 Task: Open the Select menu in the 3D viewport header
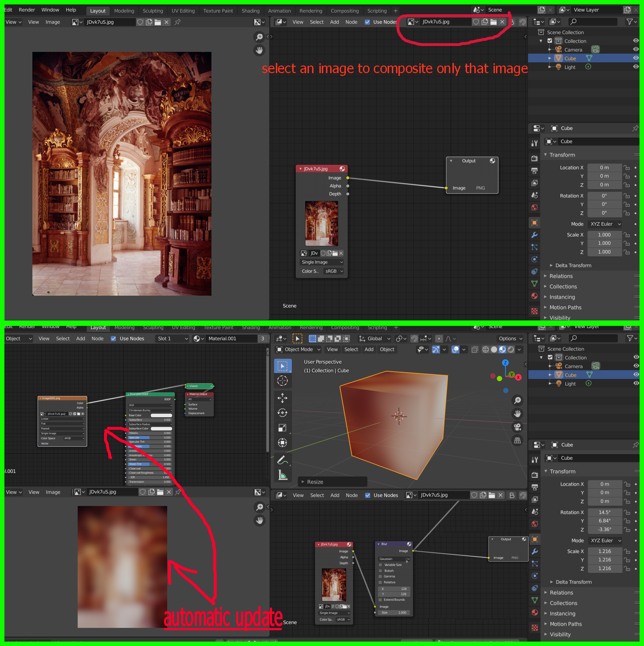(x=351, y=349)
